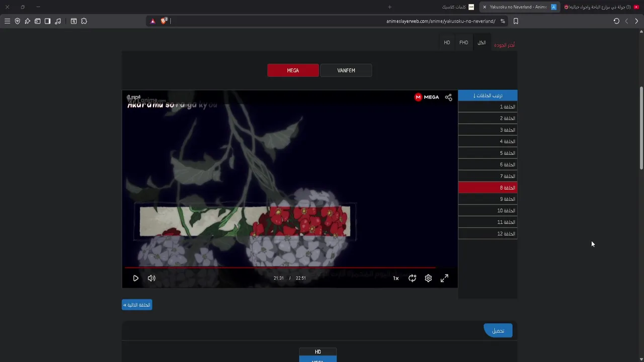The image size is (644, 362).
Task: Open the media control music note icon
Action: (58, 21)
